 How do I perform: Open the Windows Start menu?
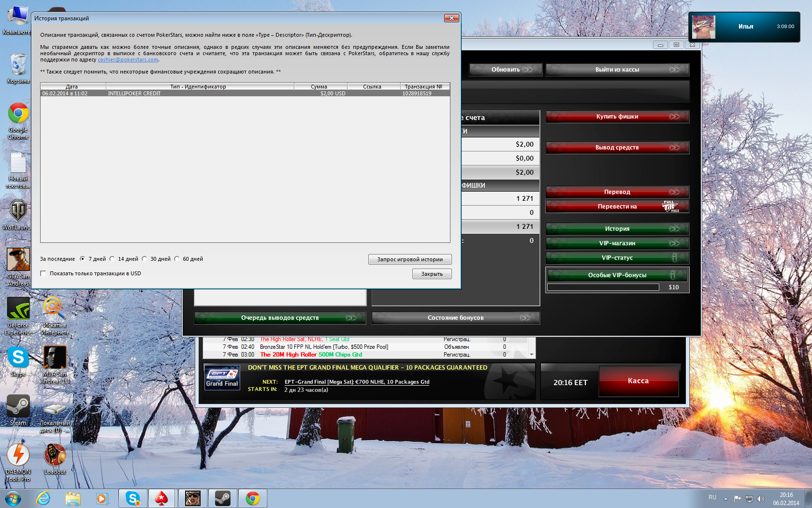[13, 498]
